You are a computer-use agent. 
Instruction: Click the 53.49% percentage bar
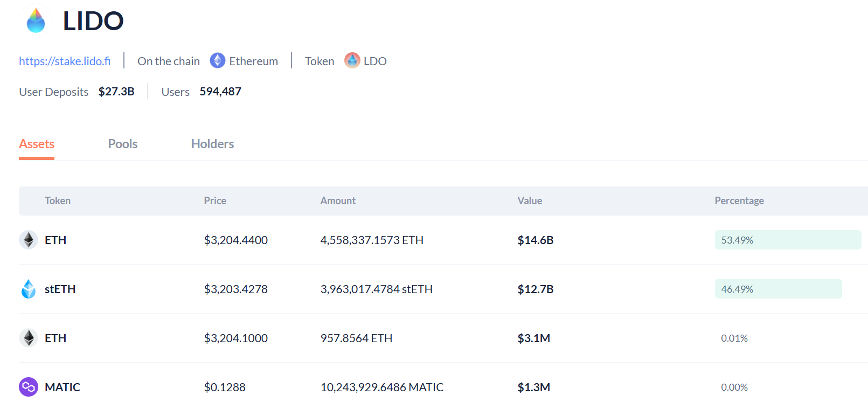pos(788,240)
